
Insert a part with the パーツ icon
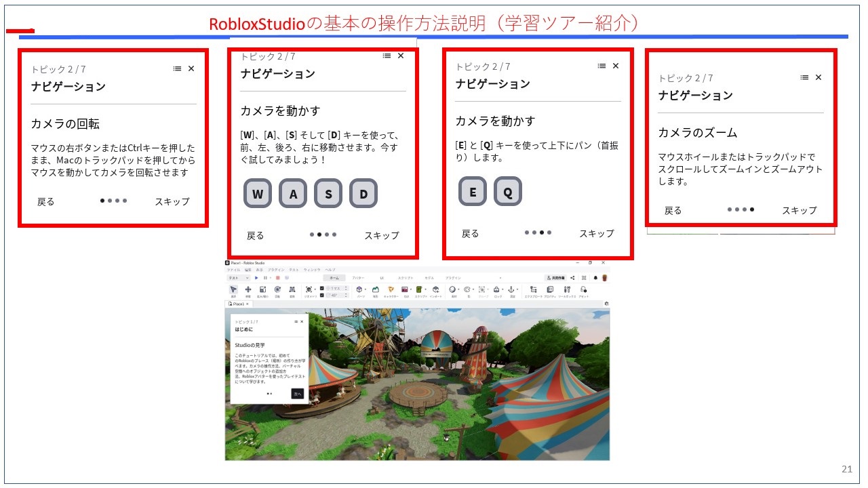coord(359,290)
